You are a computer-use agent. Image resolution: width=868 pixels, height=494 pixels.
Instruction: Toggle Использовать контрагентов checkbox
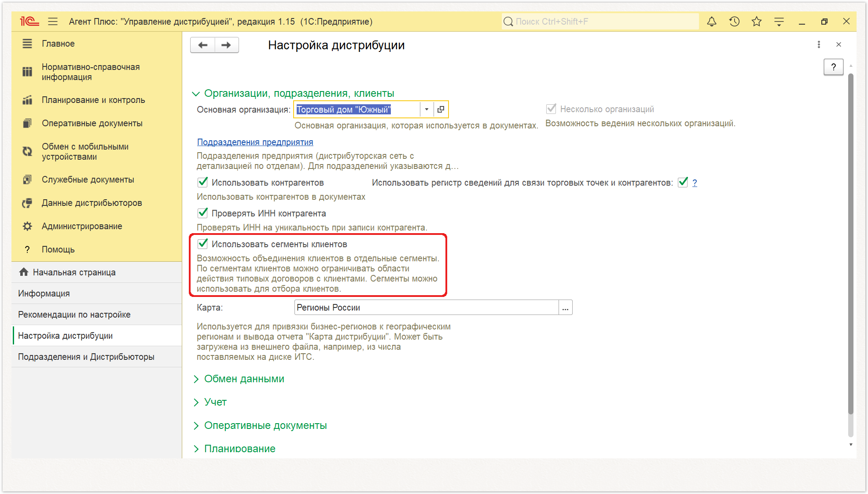(x=202, y=182)
